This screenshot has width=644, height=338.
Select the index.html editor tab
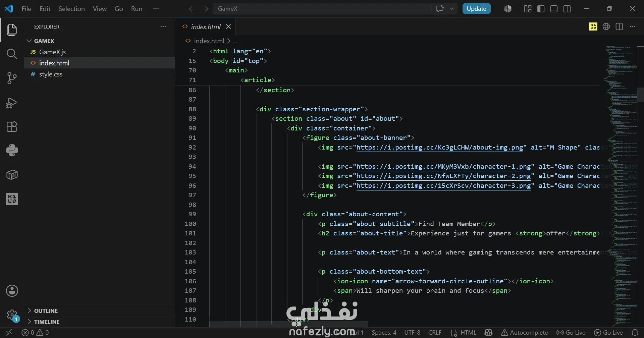[205, 26]
